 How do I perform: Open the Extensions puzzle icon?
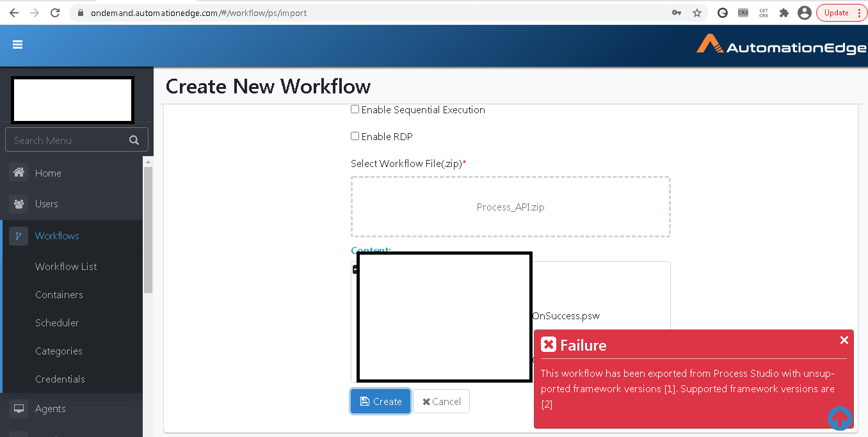tap(784, 13)
